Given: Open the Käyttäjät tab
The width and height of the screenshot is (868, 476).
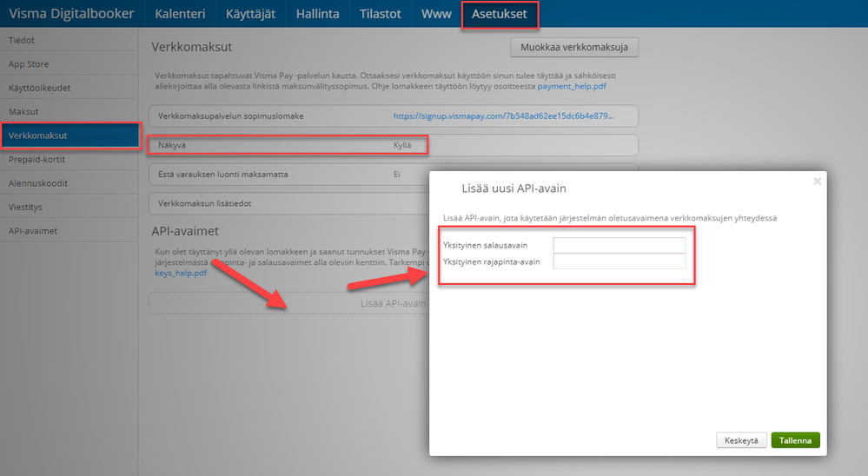Looking at the screenshot, I should 250,14.
